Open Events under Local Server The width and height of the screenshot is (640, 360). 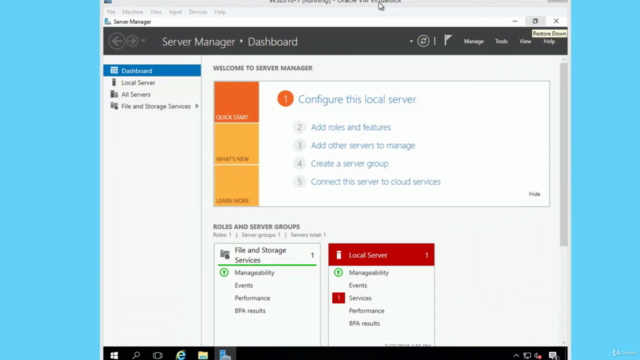click(358, 285)
